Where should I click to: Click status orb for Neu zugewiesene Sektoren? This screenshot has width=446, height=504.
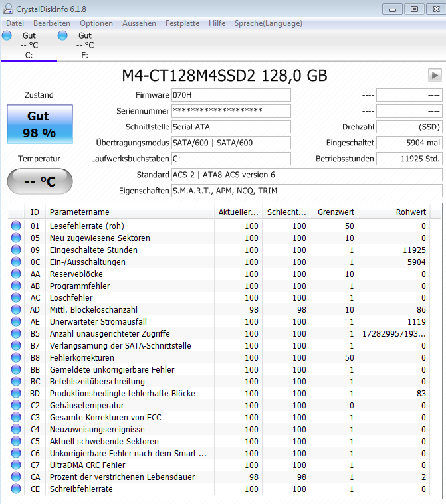click(16, 238)
